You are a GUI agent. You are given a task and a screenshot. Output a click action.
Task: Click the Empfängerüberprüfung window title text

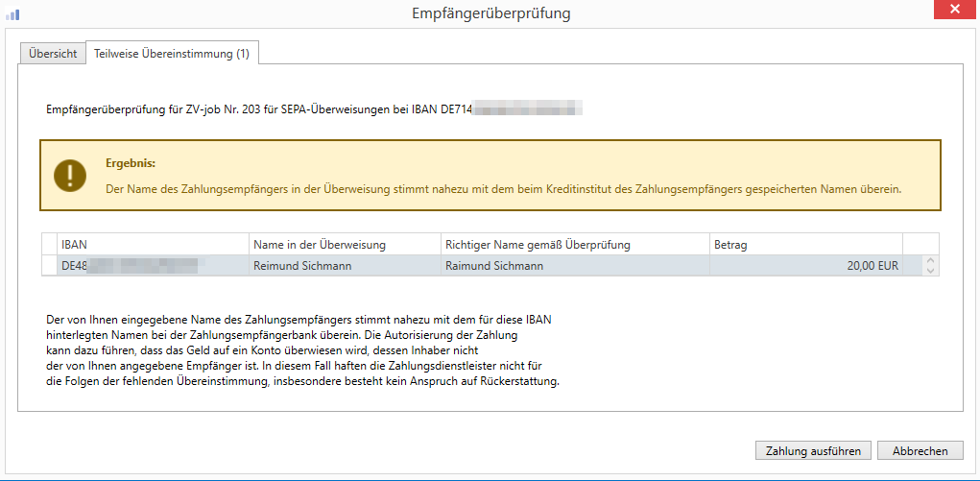click(x=490, y=13)
